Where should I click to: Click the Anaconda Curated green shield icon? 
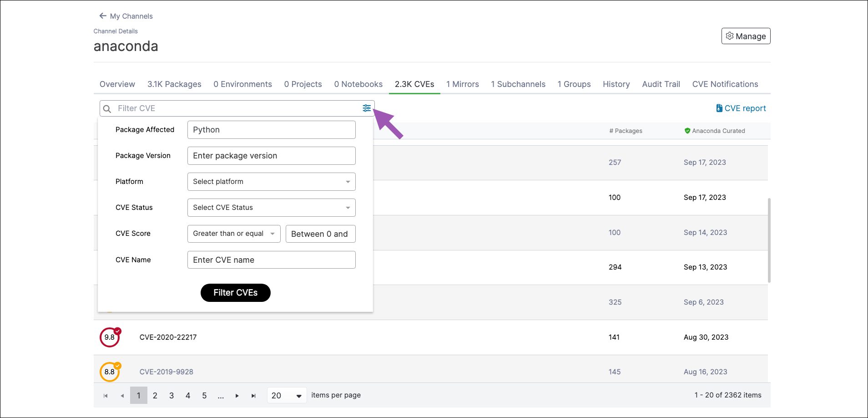(687, 131)
